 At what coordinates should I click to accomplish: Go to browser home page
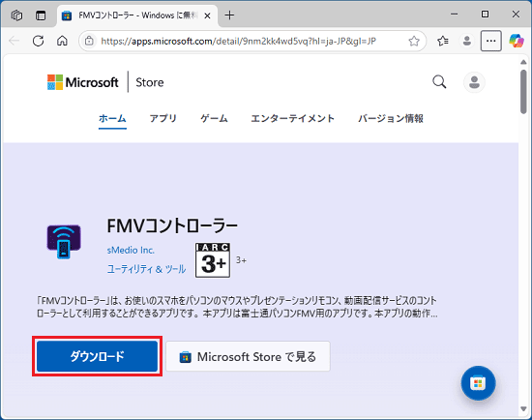62,41
